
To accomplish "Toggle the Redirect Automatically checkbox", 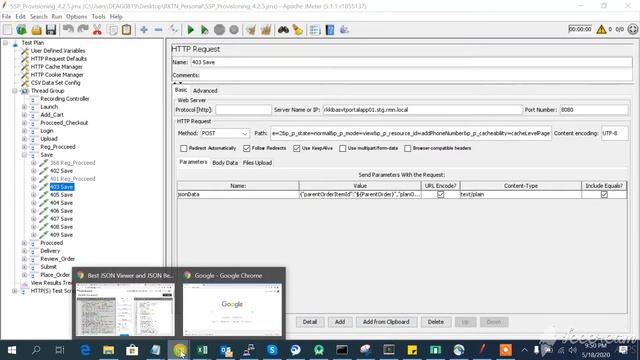I will [x=184, y=148].
